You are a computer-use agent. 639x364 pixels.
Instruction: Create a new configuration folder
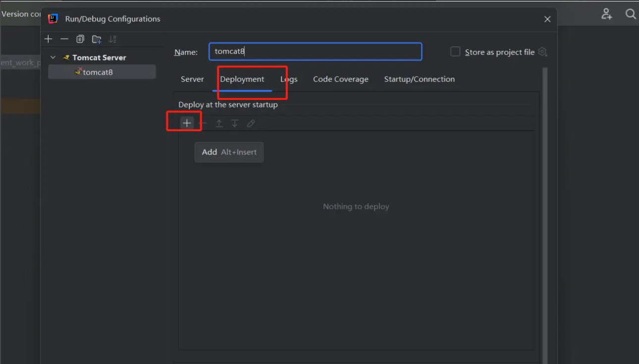click(x=97, y=39)
